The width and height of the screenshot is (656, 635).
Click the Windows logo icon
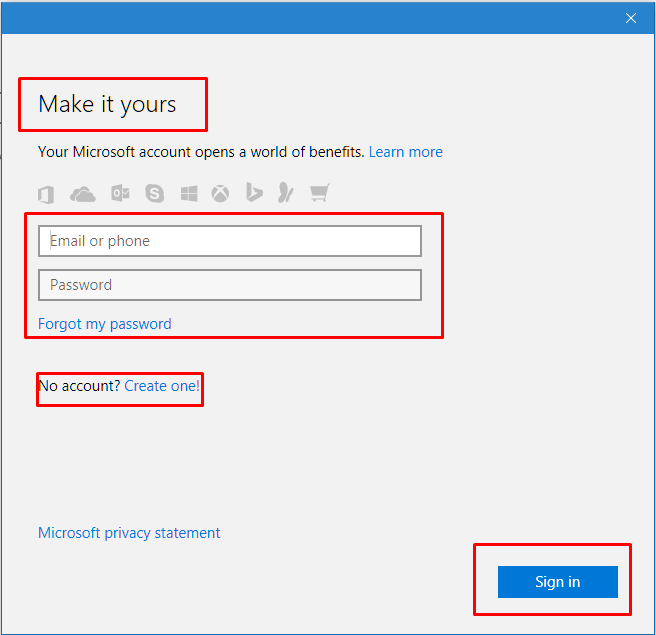[189, 194]
